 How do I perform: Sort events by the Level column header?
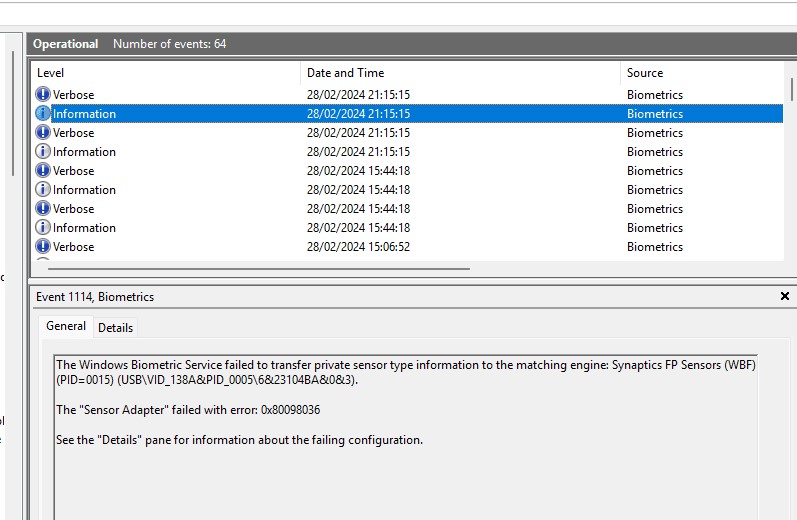pyautogui.click(x=167, y=73)
